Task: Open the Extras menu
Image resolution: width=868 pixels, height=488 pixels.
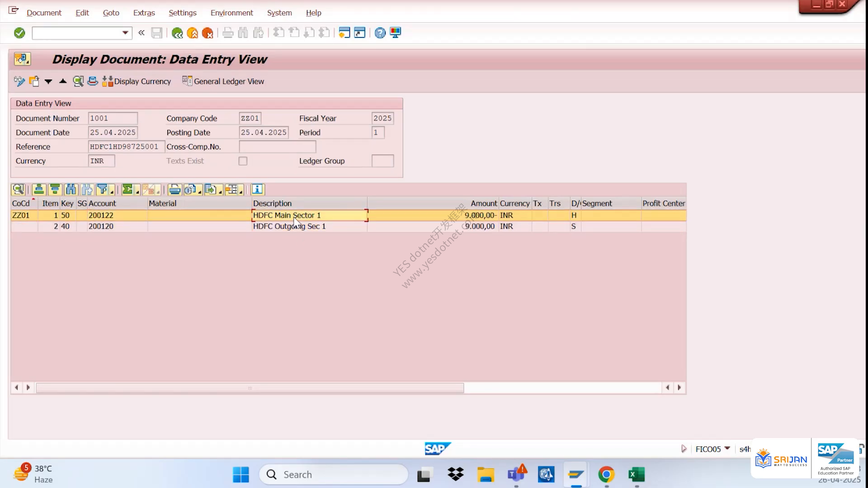Action: 144,13
